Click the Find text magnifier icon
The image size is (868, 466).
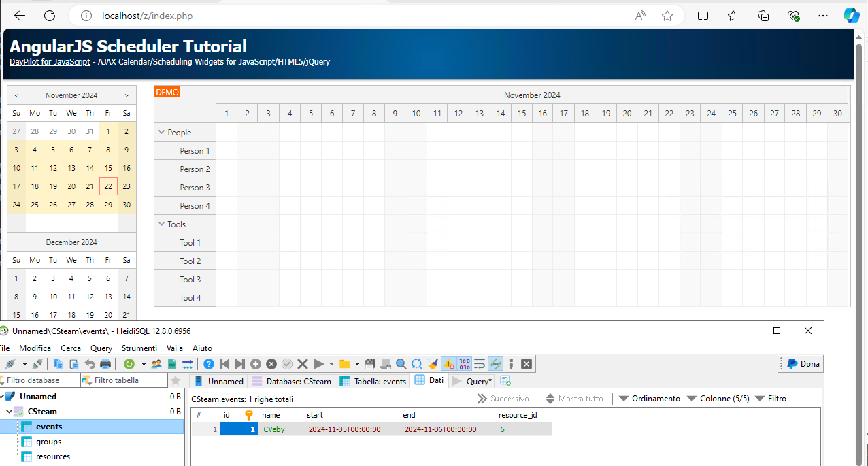(x=401, y=364)
